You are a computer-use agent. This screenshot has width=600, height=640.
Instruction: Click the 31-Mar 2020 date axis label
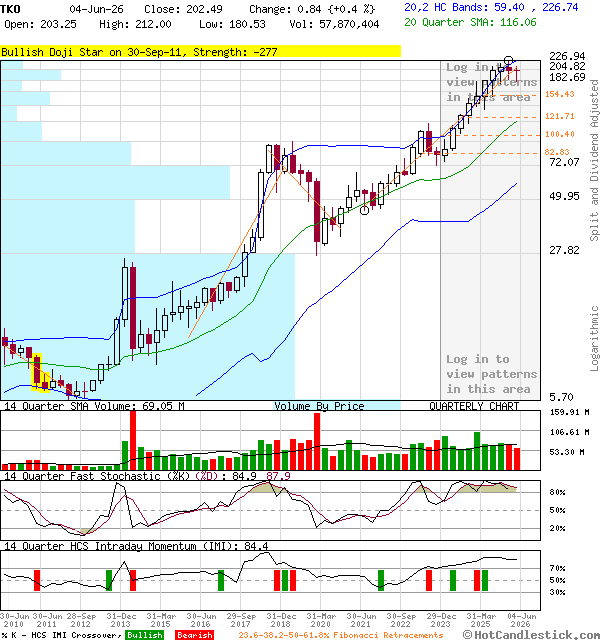click(x=321, y=620)
